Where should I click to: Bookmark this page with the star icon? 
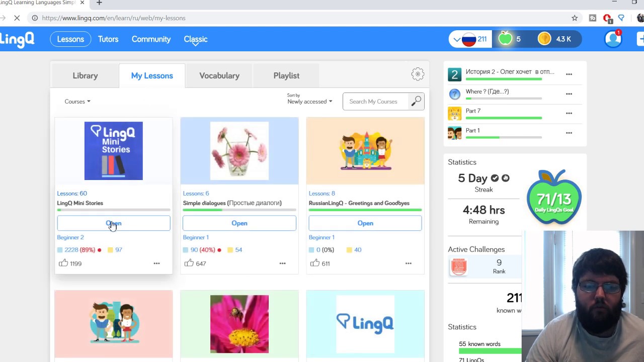pyautogui.click(x=575, y=18)
